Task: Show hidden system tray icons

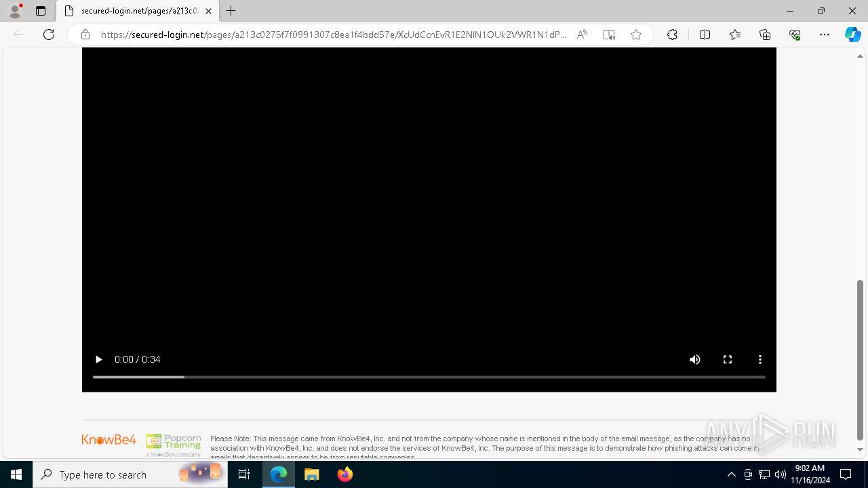Action: pyautogui.click(x=731, y=474)
